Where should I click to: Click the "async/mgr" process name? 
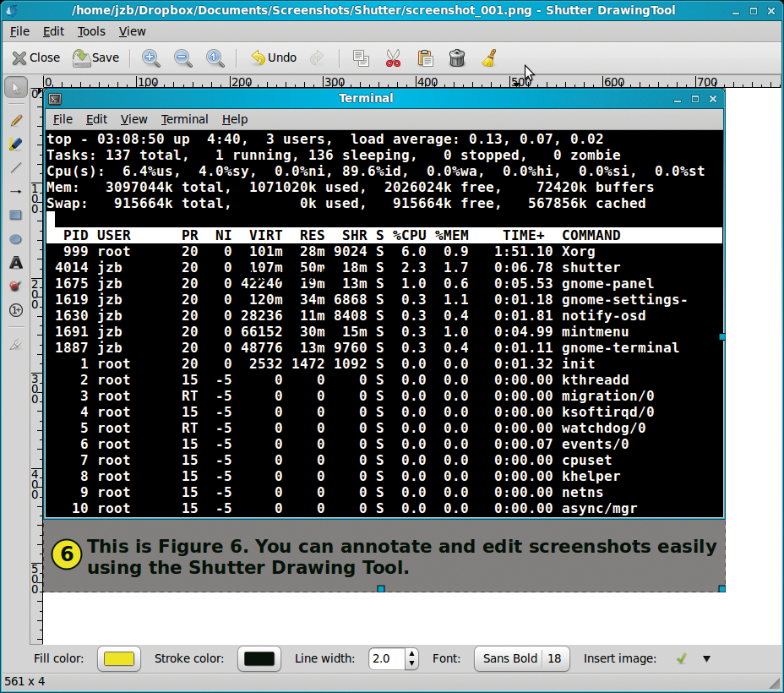click(x=600, y=509)
